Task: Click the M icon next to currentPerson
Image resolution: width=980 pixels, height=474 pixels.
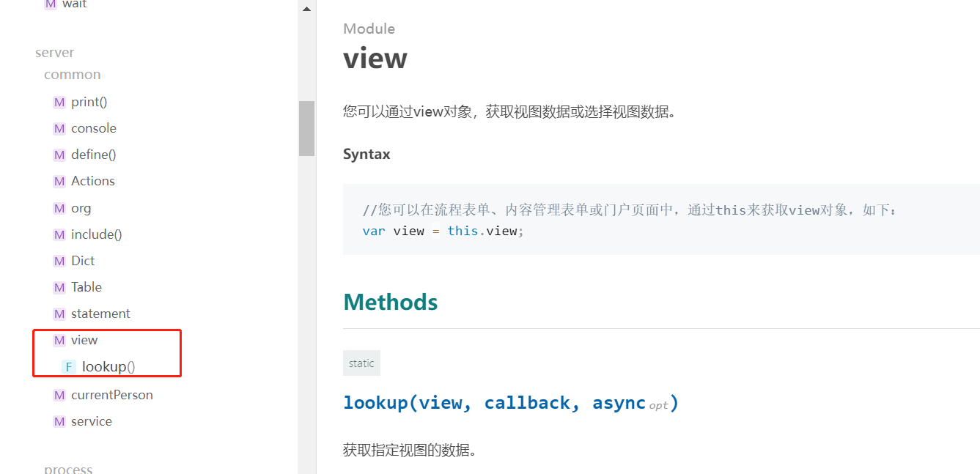Action: (x=59, y=396)
